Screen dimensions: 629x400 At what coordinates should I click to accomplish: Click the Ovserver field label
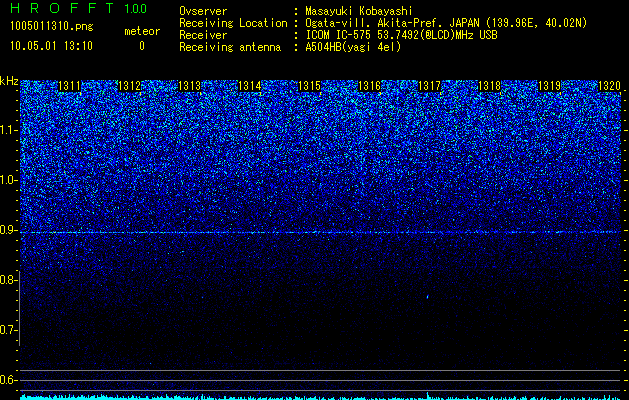coord(203,11)
